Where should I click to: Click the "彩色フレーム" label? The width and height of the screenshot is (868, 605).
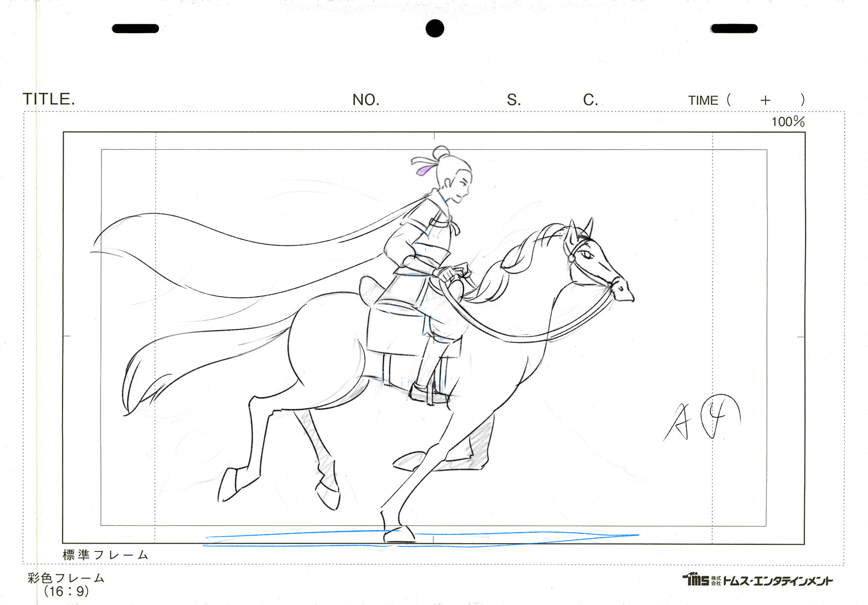click(x=66, y=578)
